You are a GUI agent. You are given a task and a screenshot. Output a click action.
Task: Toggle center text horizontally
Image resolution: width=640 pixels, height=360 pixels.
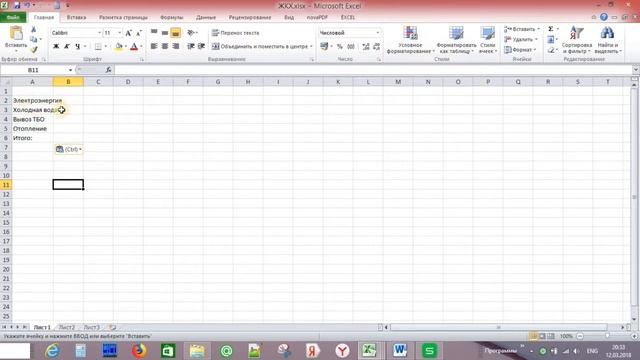[164, 47]
